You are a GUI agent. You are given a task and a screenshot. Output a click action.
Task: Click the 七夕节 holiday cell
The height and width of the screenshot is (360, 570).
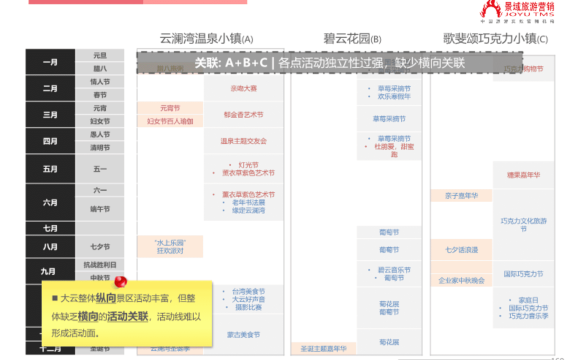[100, 247]
